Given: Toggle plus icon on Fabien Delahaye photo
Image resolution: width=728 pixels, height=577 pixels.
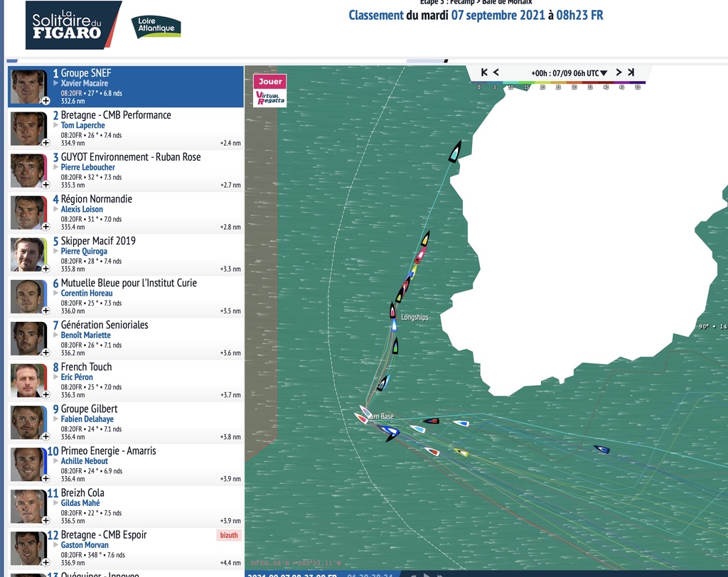Looking at the screenshot, I should (x=45, y=436).
